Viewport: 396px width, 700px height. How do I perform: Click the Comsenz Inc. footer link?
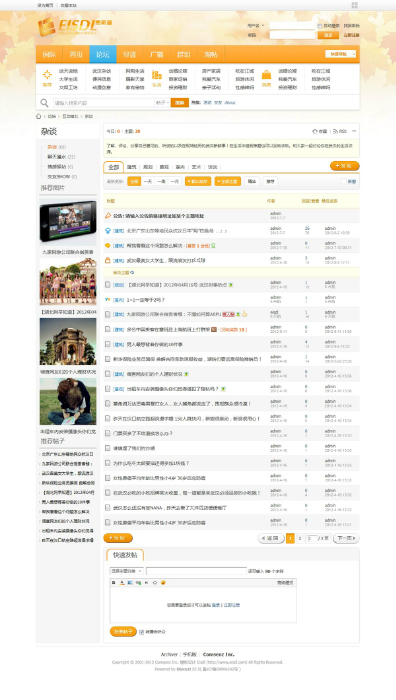219,654
